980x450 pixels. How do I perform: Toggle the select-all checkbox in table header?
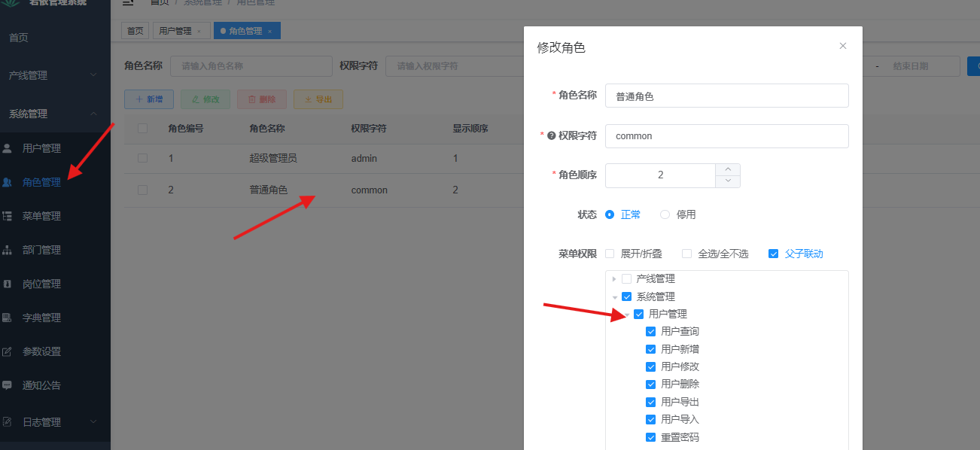[142, 129]
